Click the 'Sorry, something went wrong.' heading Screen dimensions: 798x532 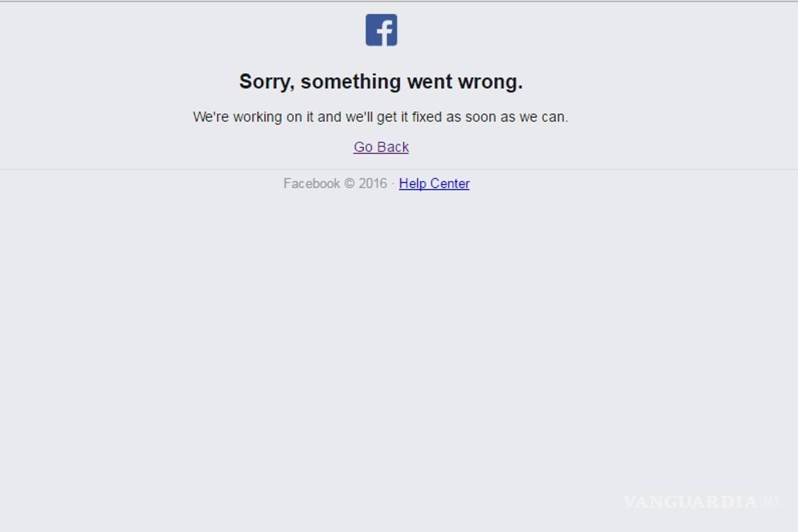pyautogui.click(x=381, y=82)
